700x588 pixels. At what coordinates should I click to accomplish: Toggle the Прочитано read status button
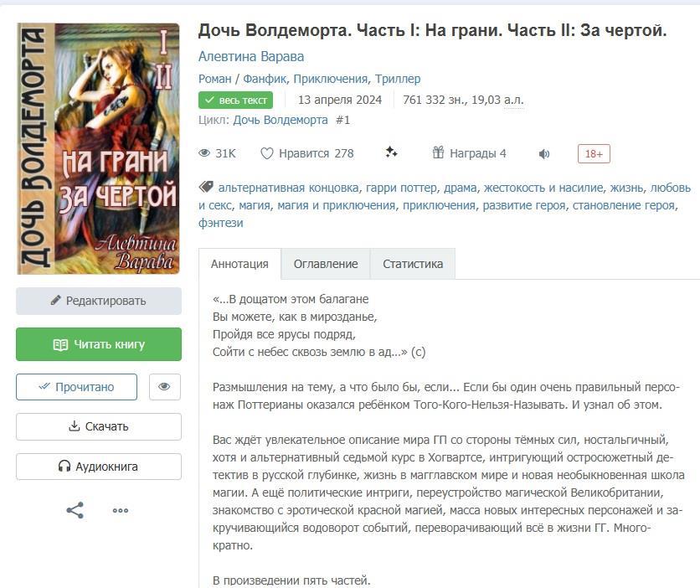(x=76, y=387)
